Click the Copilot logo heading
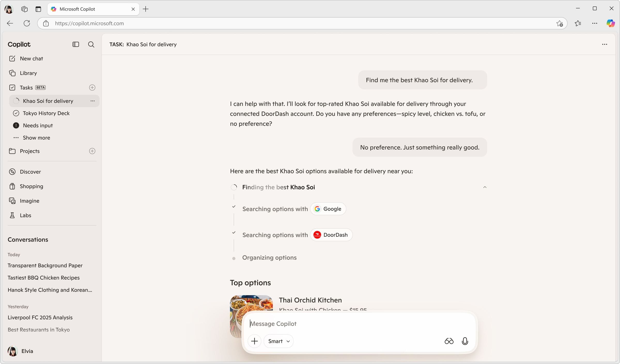This screenshot has width=620, height=364. pyautogui.click(x=19, y=44)
